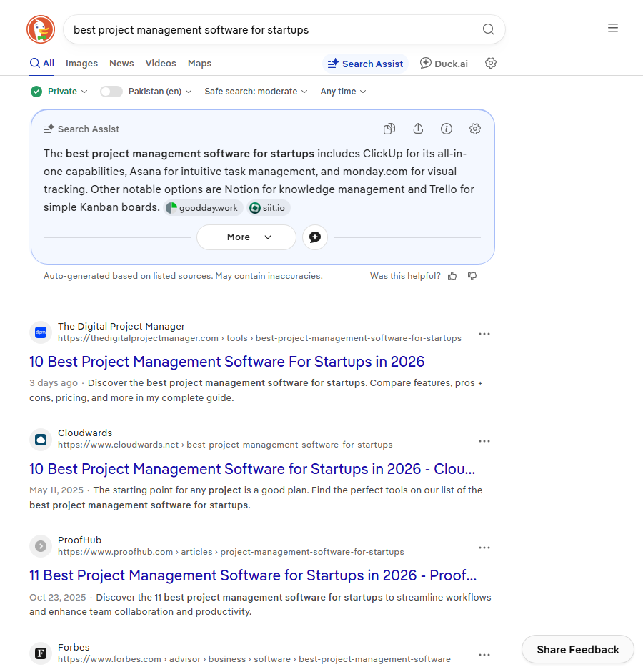Viewport: 643px width, 672px height.
Task: Open Safe search: moderate dropdown
Action: [256, 92]
